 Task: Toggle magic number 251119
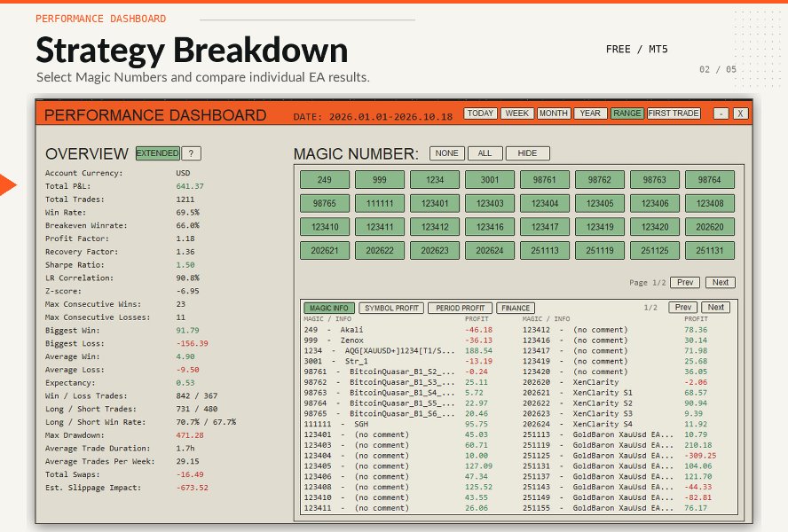pyautogui.click(x=600, y=251)
